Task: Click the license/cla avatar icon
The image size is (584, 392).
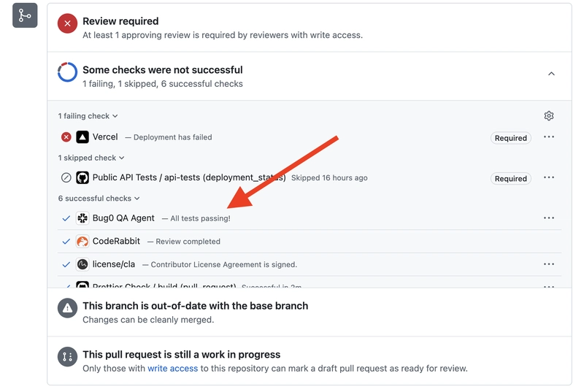Action: (x=82, y=264)
